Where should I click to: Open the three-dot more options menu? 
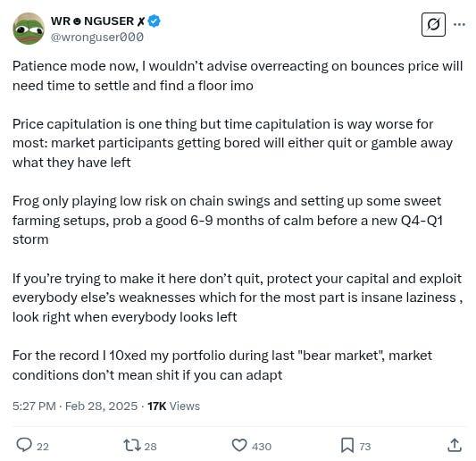click(459, 24)
